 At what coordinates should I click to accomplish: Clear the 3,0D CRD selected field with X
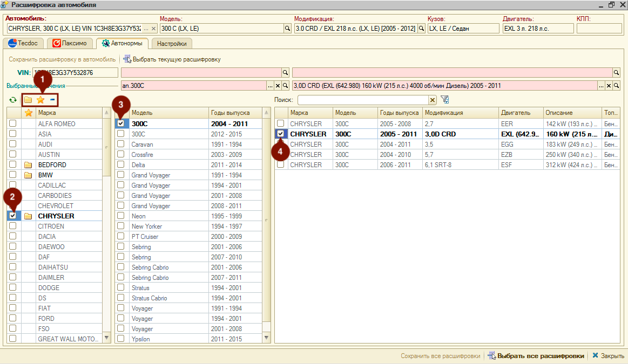(x=609, y=86)
